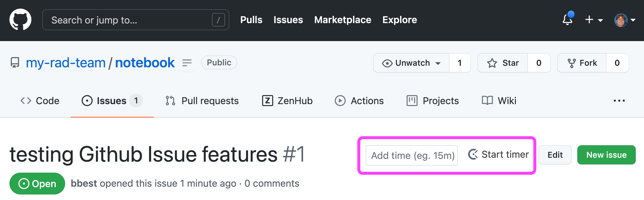Focus the Search or jump to field
This screenshot has height=200, width=644.
pos(136,20)
